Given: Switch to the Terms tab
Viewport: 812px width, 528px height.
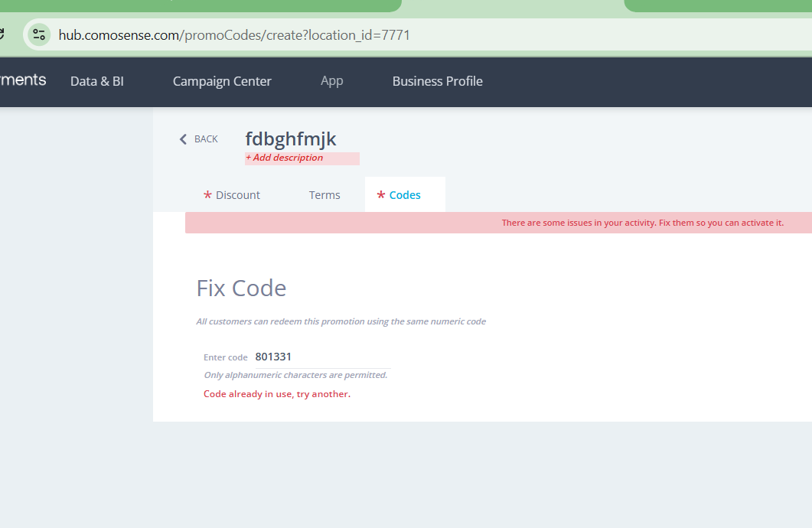Looking at the screenshot, I should coord(324,195).
